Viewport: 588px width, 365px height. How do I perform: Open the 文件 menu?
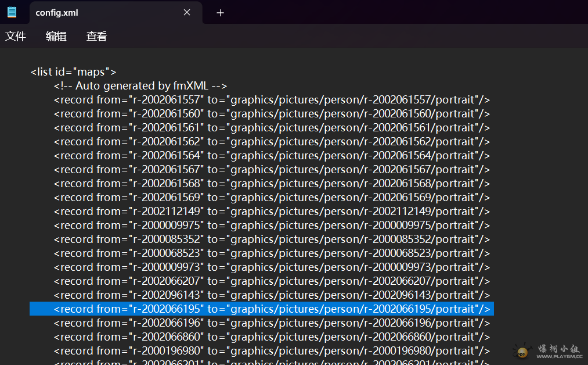(16, 37)
